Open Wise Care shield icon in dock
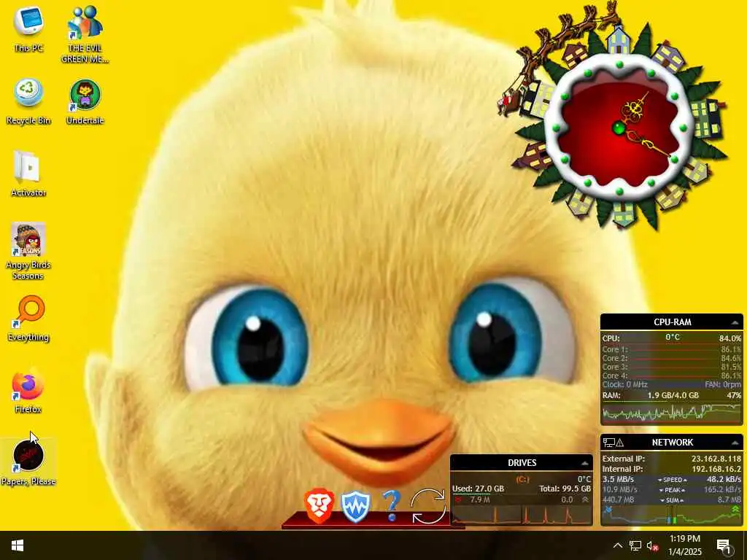This screenshot has height=560, width=747. point(355,507)
